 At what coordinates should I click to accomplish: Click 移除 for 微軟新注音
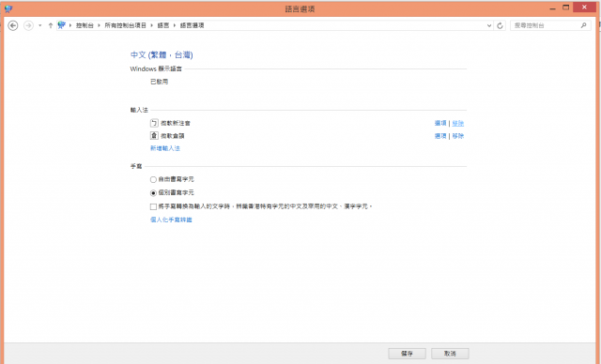point(458,123)
